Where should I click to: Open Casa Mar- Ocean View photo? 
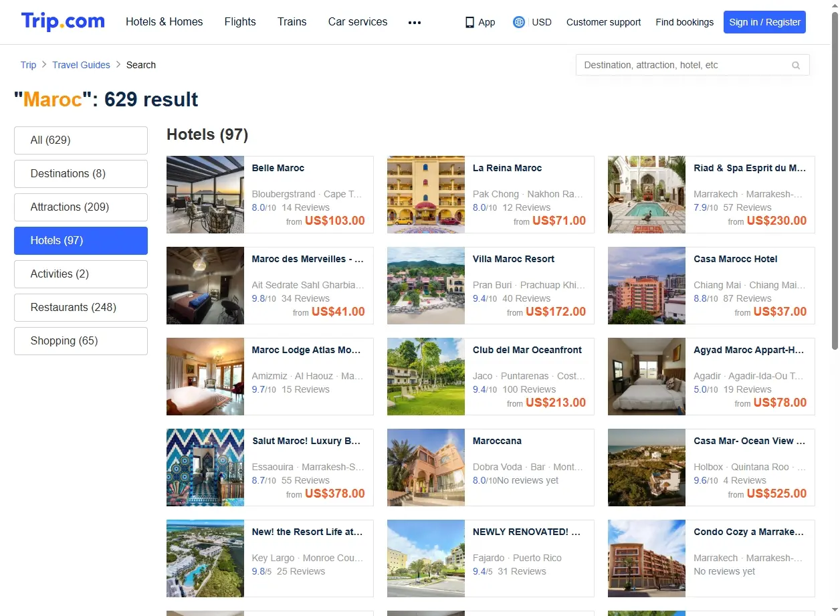(647, 468)
